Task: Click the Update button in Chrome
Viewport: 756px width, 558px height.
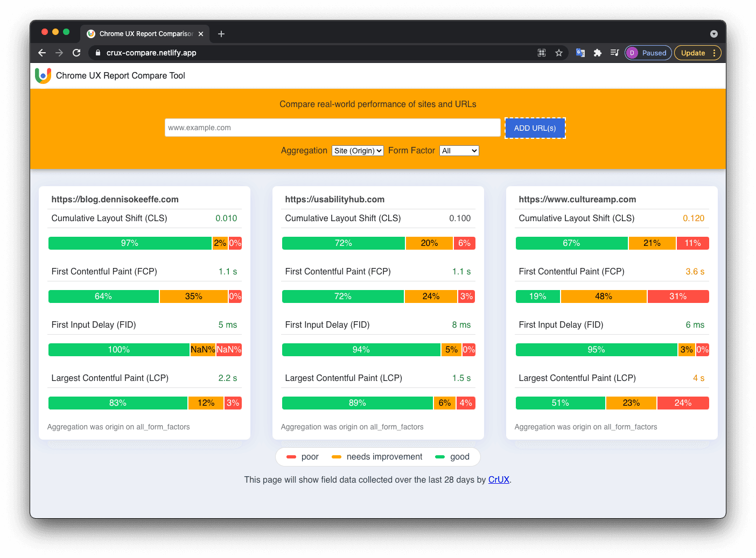Action: point(697,53)
